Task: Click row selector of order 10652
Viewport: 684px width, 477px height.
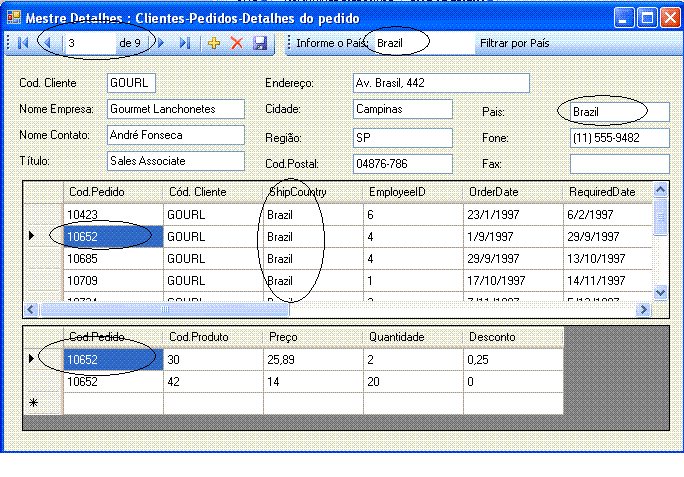Action: point(43,237)
